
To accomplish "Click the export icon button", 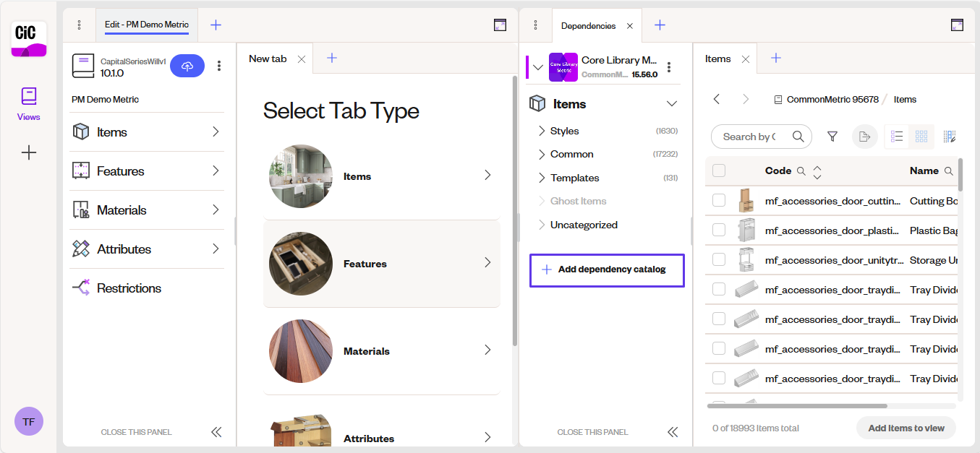I will 864,137.
